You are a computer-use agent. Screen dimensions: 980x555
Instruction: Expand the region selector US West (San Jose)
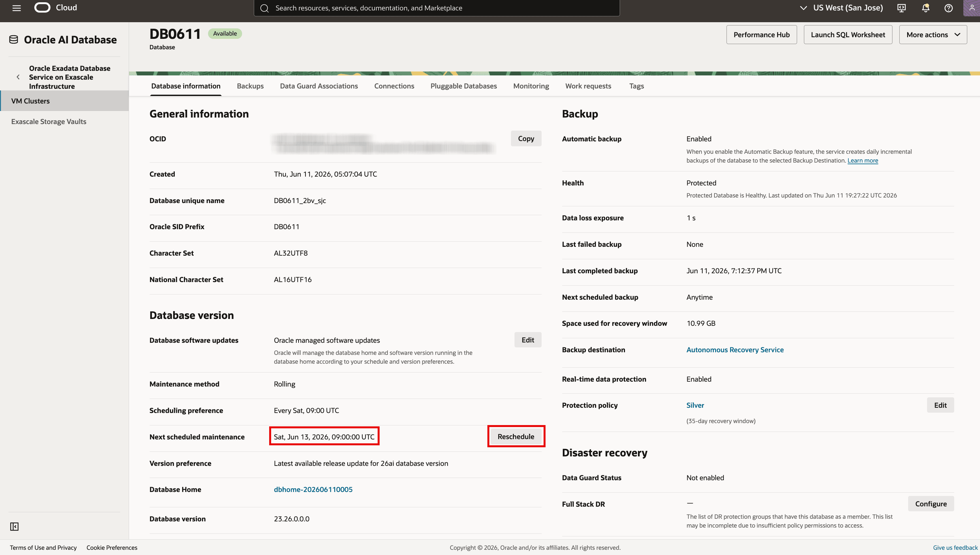click(x=841, y=8)
